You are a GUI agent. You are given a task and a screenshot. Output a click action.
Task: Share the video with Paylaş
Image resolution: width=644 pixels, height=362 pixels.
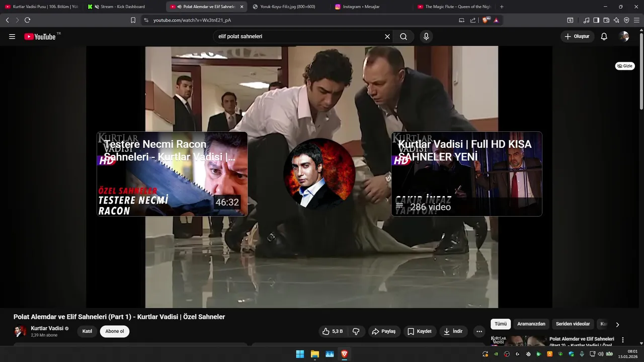[383, 331]
